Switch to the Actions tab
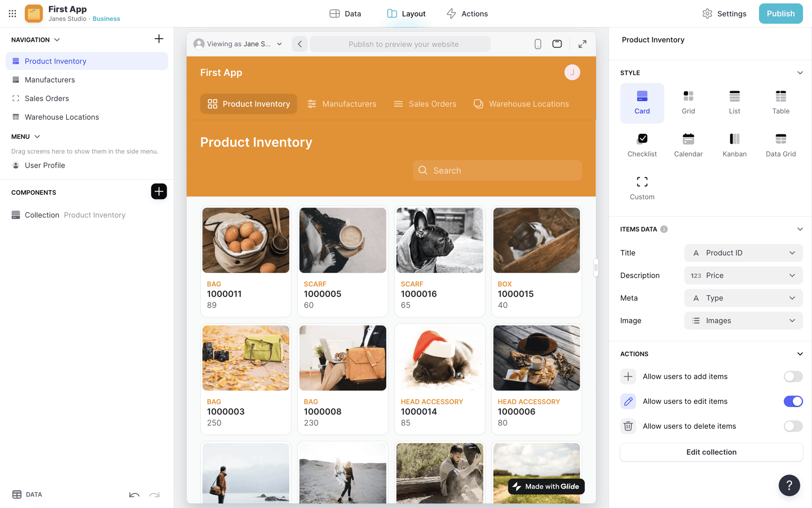This screenshot has height=508, width=812. (x=467, y=14)
